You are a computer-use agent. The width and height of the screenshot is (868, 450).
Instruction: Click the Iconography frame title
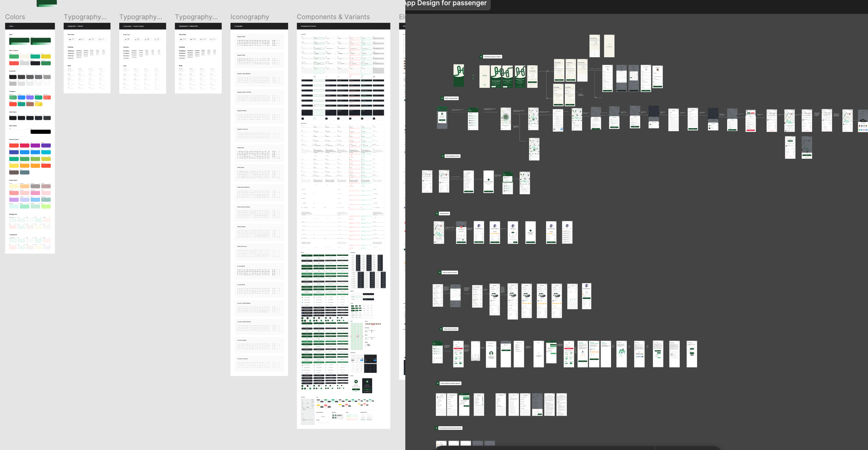click(x=249, y=17)
